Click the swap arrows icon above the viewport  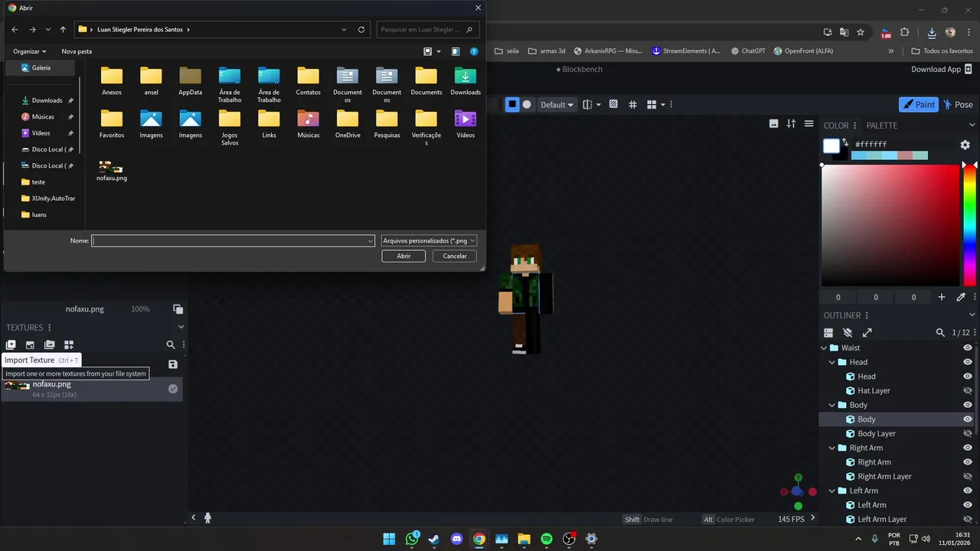point(791,124)
